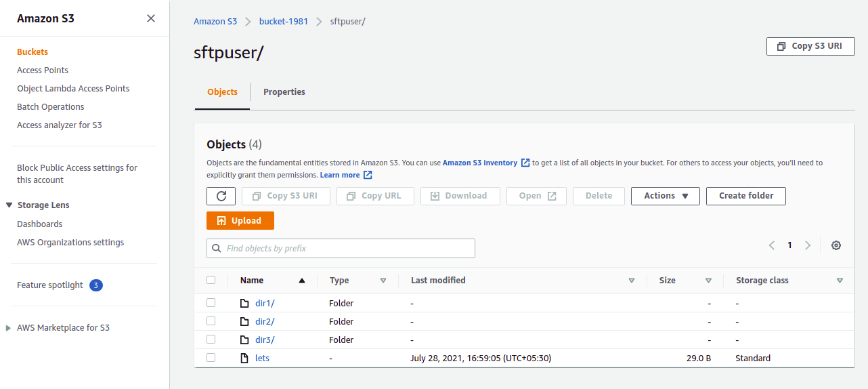The height and width of the screenshot is (389, 868).
Task: Open Feature spotlight in the sidebar
Action: click(x=50, y=285)
